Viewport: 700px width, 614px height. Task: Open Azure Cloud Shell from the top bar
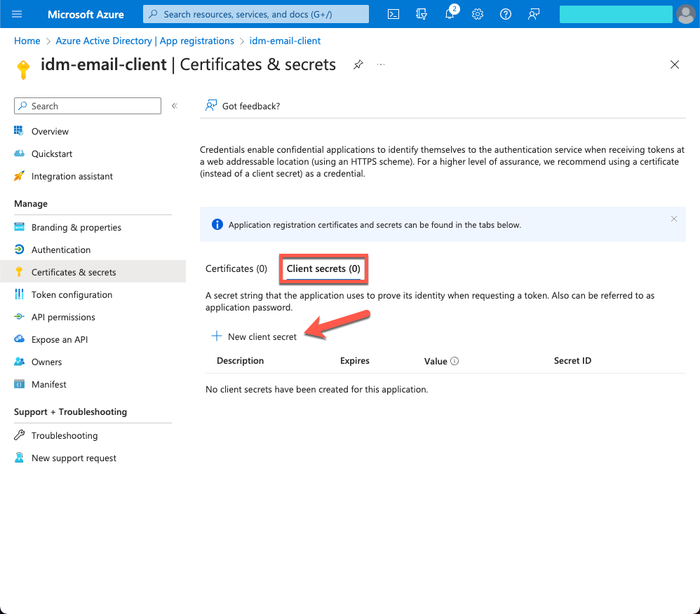[x=393, y=14]
